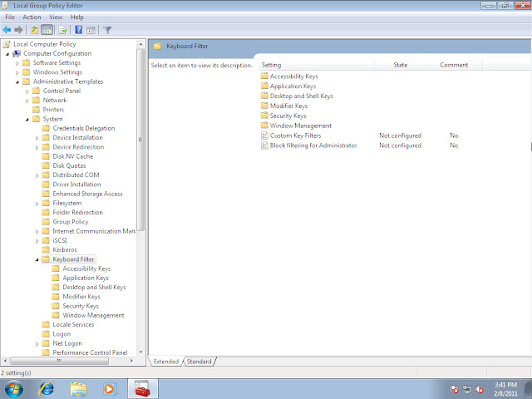Image resolution: width=532 pixels, height=399 pixels.
Task: Expand the Network node
Action: point(27,101)
